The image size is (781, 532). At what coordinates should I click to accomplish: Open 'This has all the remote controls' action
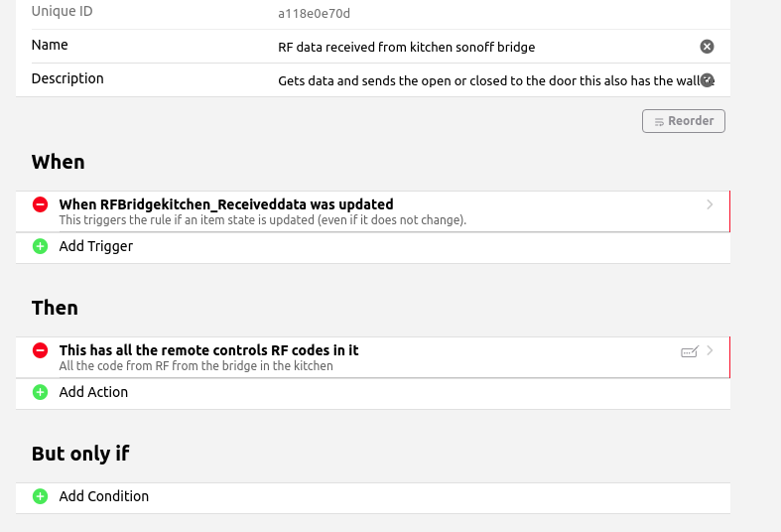(208, 350)
